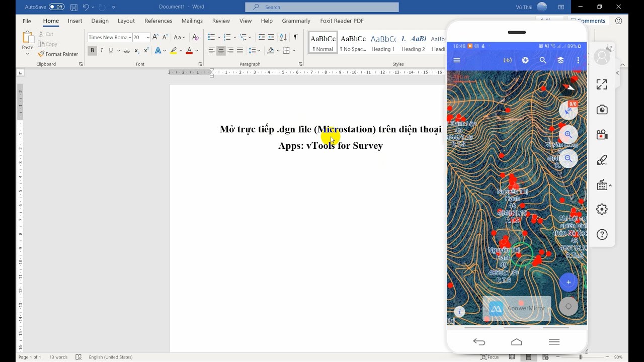Image resolution: width=644 pixels, height=362 pixels.
Task: Open the Times New Roman font dropdown
Action: [131, 37]
